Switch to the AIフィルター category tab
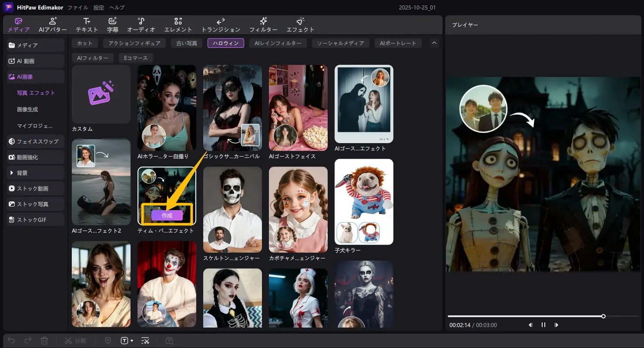The width and height of the screenshot is (644, 348). (x=93, y=58)
